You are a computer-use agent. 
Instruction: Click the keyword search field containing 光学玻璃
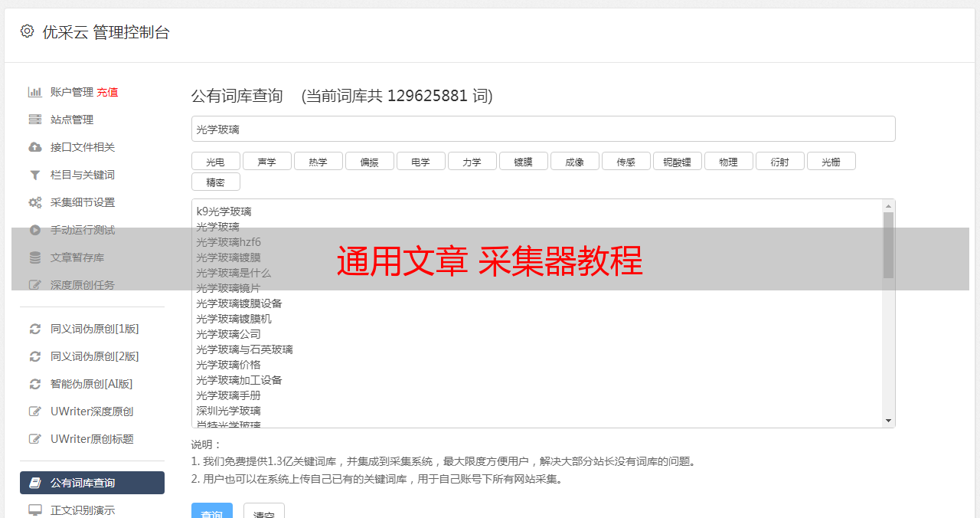(543, 129)
